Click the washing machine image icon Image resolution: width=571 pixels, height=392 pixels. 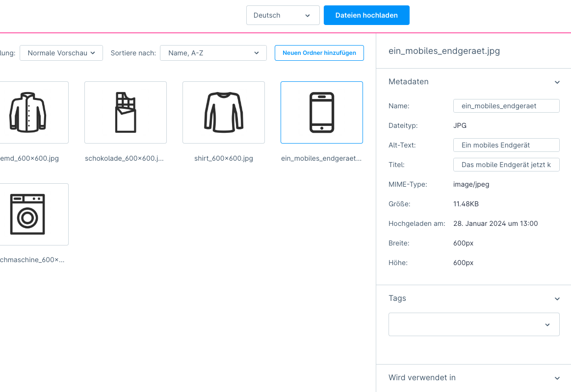click(28, 214)
